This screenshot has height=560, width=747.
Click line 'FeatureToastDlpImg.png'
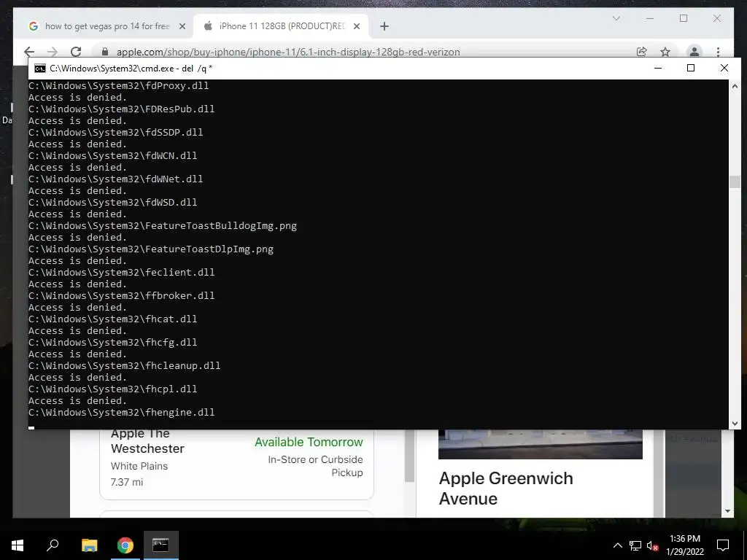point(151,249)
